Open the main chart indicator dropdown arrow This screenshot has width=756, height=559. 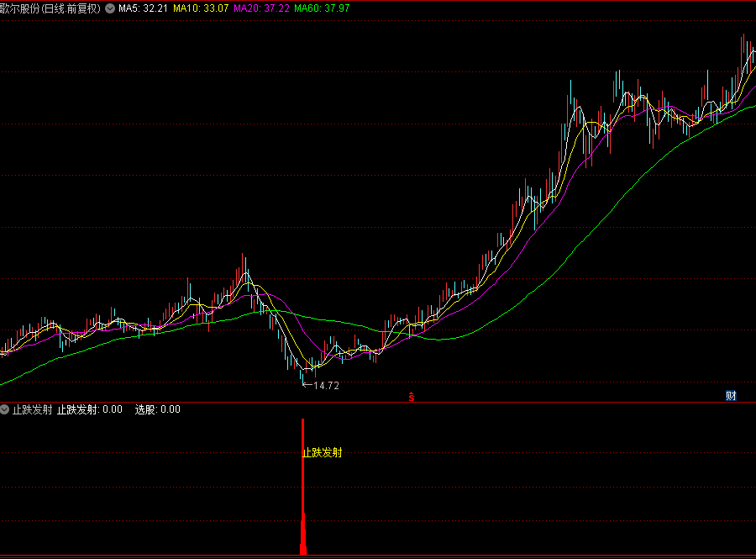coord(110,8)
